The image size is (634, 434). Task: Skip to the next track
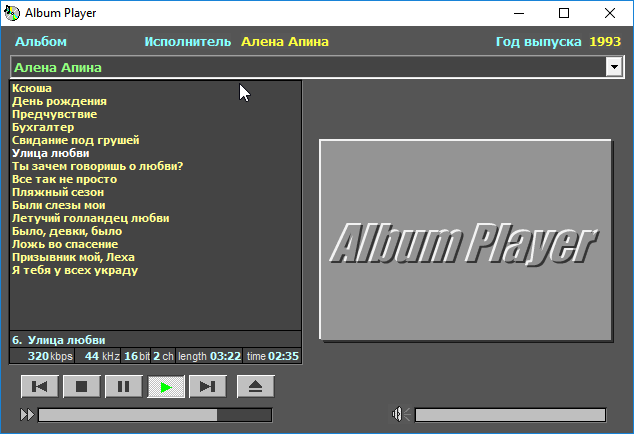208,387
